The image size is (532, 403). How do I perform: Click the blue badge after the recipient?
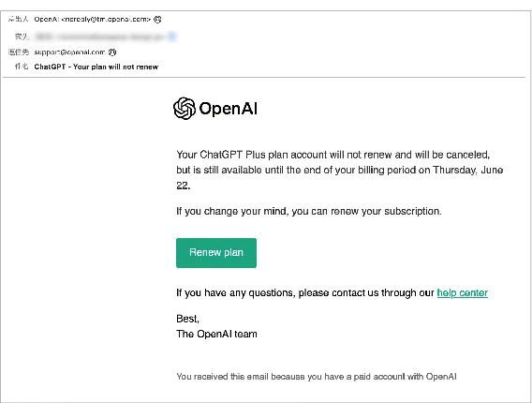coord(172,37)
